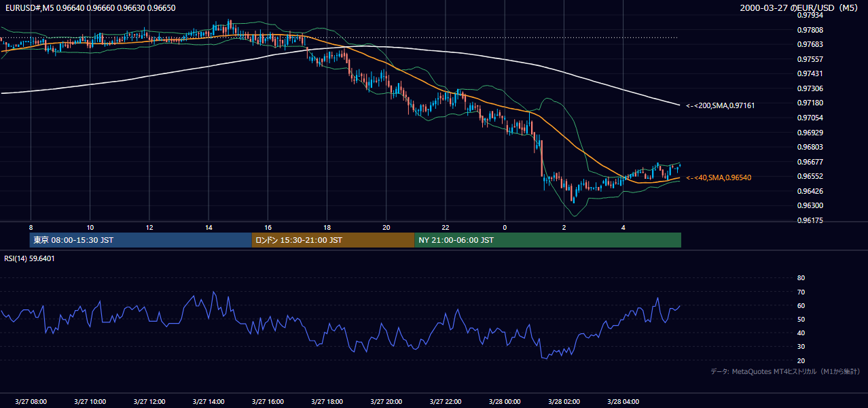Click hour label 14 under the price chart

(x=209, y=227)
